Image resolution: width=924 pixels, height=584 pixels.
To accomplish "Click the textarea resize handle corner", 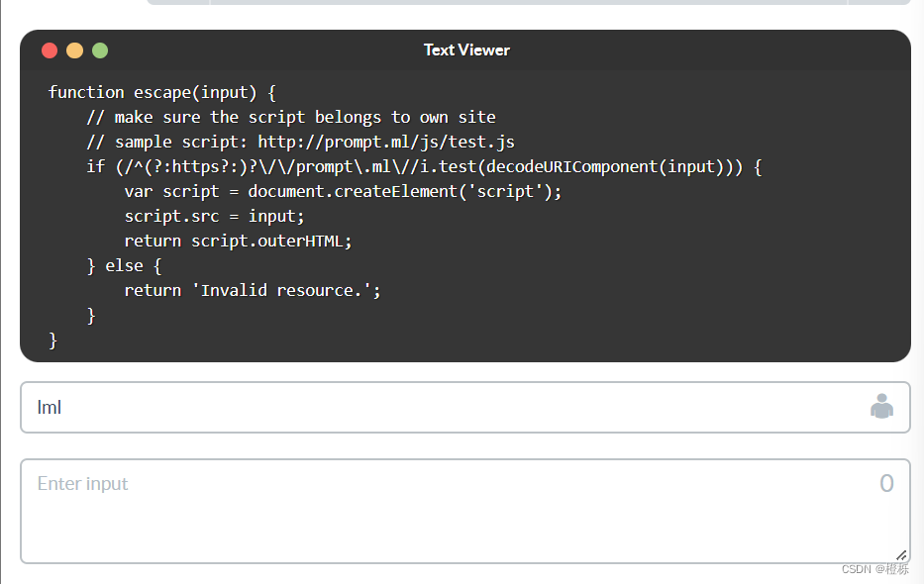I will (x=901, y=555).
